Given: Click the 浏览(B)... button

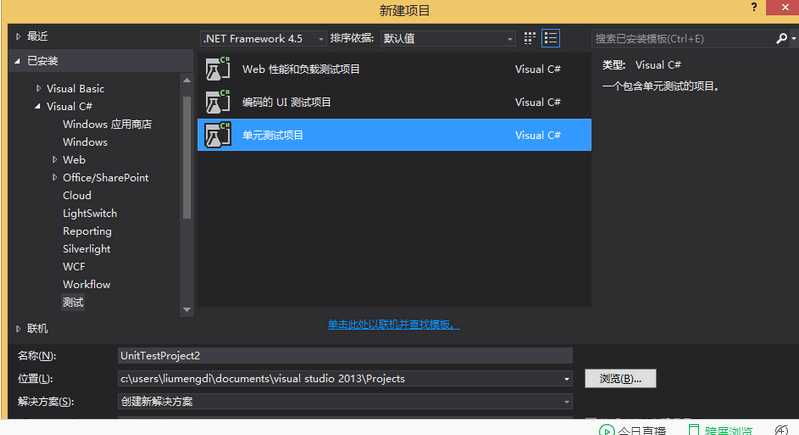Looking at the screenshot, I should pyautogui.click(x=620, y=378).
